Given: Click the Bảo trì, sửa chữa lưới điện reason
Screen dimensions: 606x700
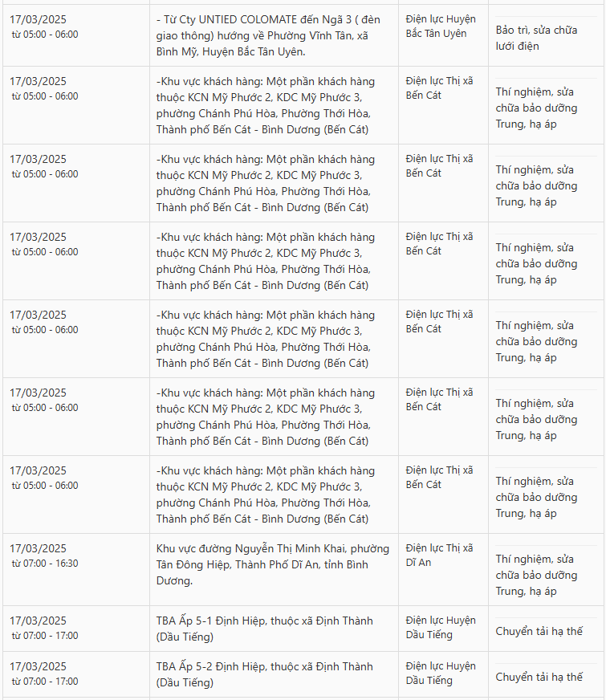Looking at the screenshot, I should click(x=536, y=38).
